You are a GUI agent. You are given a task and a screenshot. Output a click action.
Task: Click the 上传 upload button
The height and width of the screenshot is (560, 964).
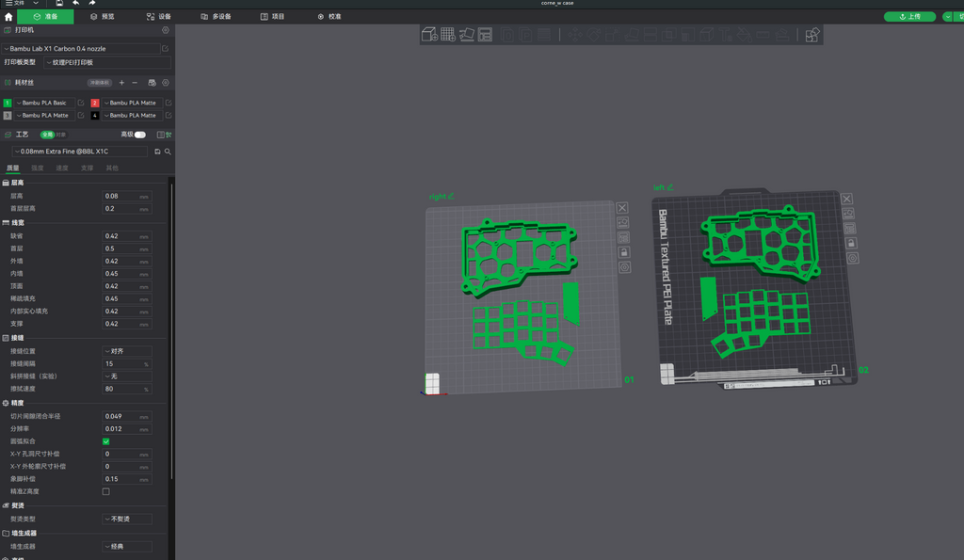pyautogui.click(x=909, y=17)
